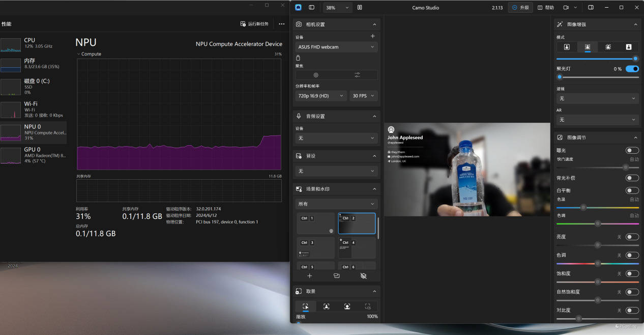Open the manual focus sliders icon
Image resolution: width=644 pixels, height=335 pixels.
click(357, 75)
